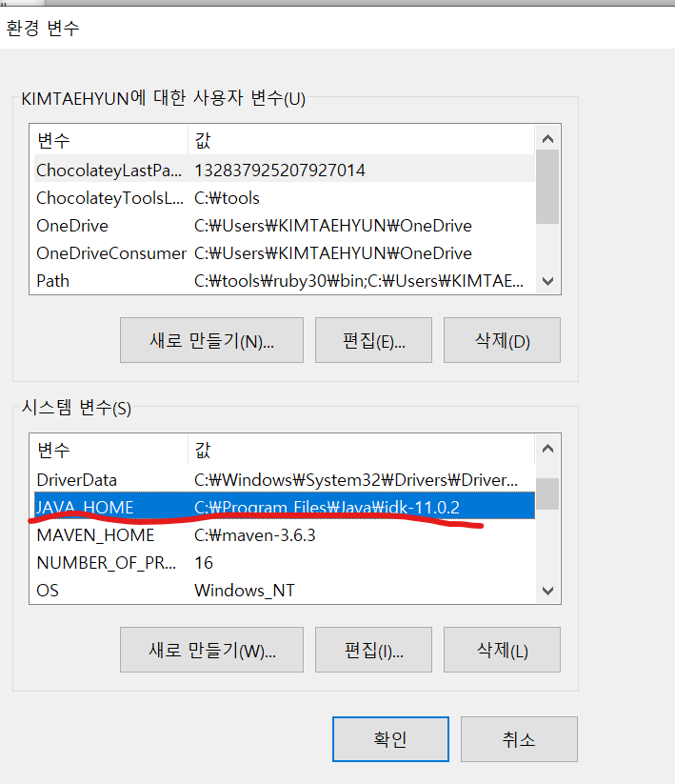
Task: Click the 값 column header in system variables
Action: [x=361, y=450]
